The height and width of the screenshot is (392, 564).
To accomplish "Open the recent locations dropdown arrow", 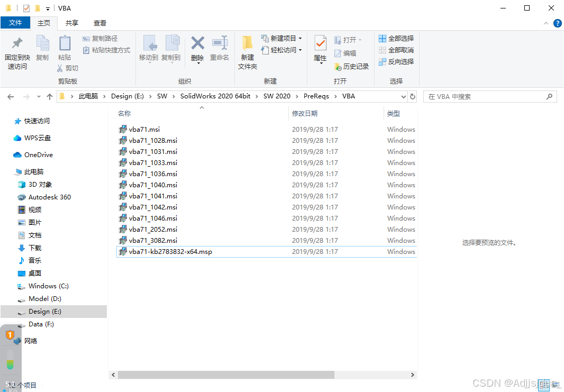I will coord(39,97).
